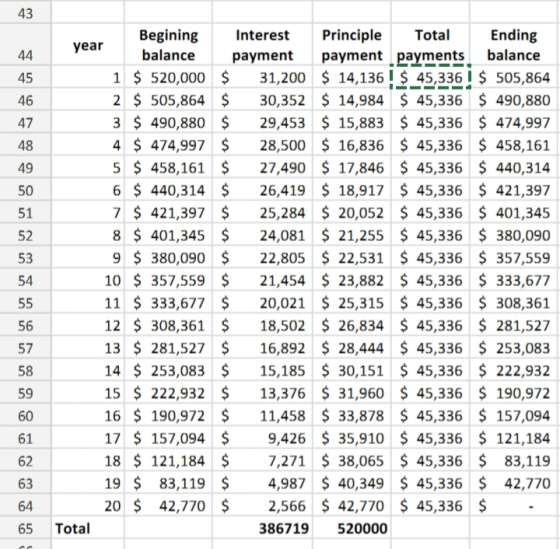Select year 15 cell

point(88,393)
